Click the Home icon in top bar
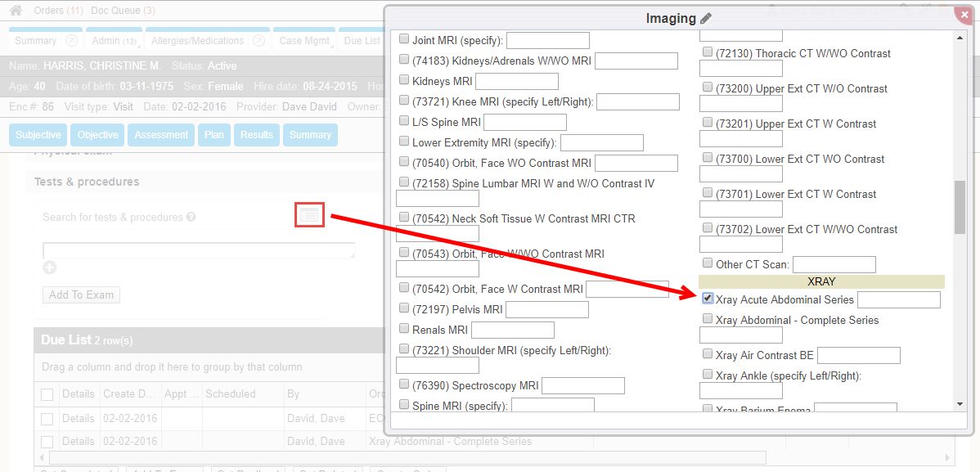 [x=16, y=11]
